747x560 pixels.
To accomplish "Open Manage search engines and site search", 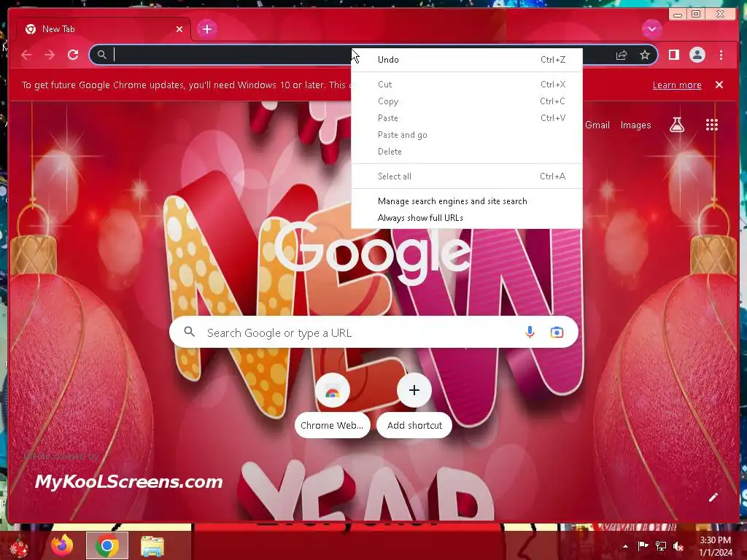I will pos(467,201).
